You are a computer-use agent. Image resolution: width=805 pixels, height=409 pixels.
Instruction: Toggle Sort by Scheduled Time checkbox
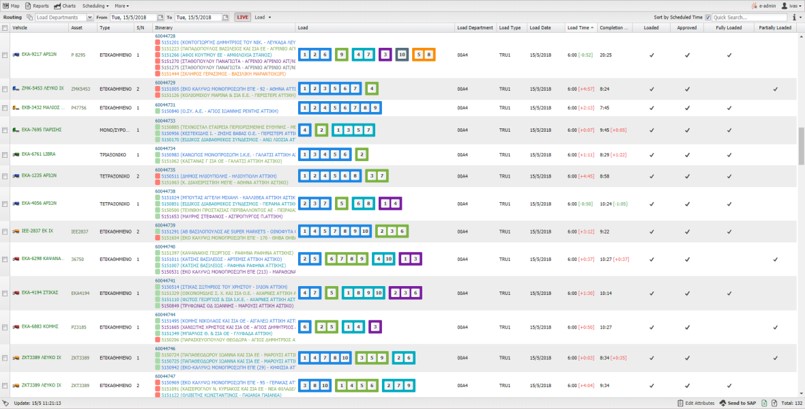[709, 18]
